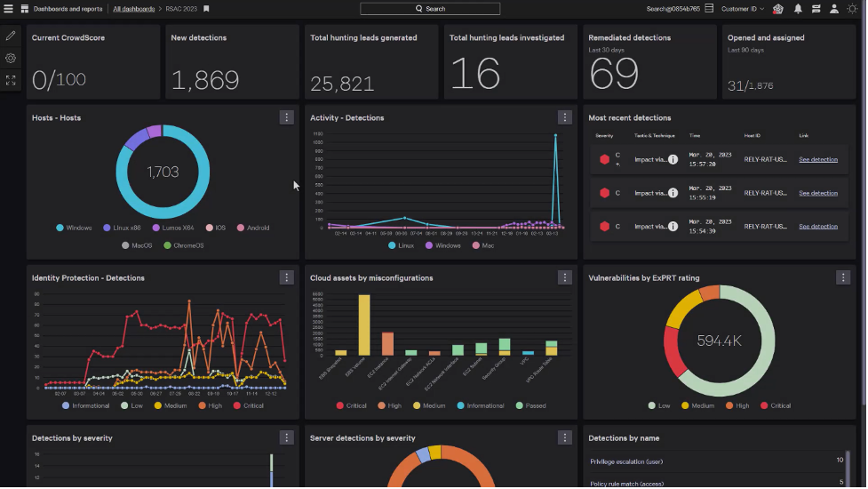Screen dimensions: 868x489
Task: Click red severity hexagon on 15:57:20 row
Action: pos(604,159)
